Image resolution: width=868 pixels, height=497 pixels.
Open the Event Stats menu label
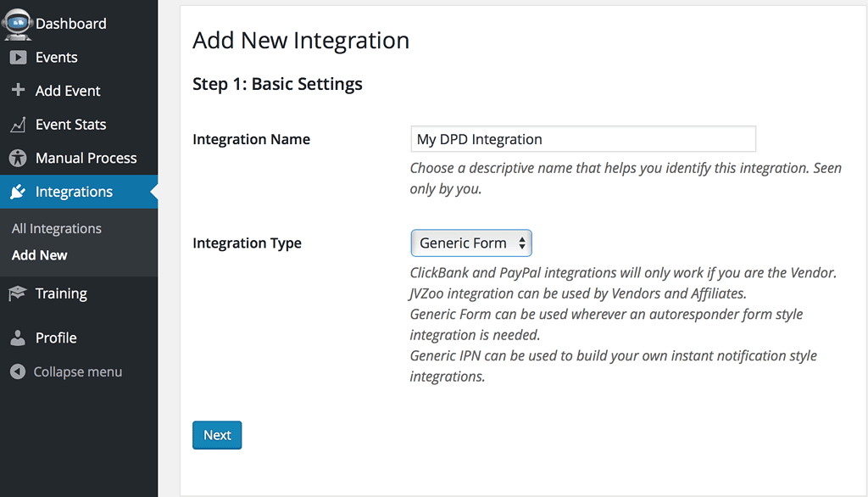70,125
